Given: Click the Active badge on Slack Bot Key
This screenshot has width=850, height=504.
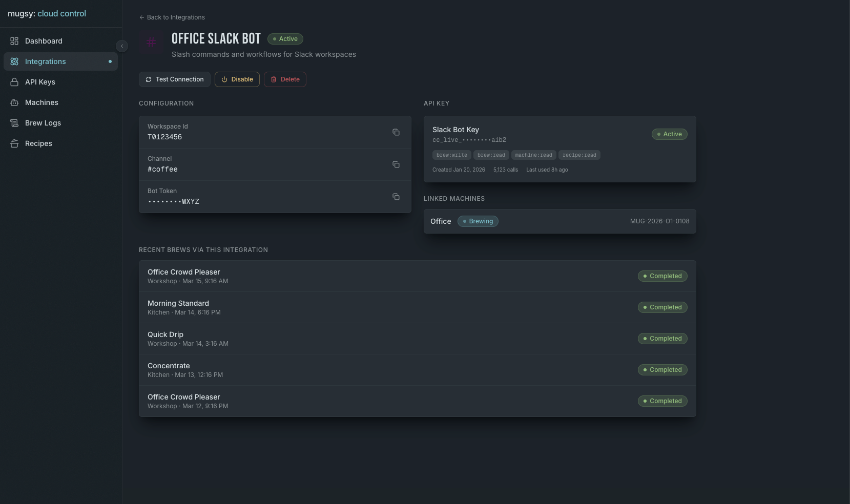Looking at the screenshot, I should (670, 134).
